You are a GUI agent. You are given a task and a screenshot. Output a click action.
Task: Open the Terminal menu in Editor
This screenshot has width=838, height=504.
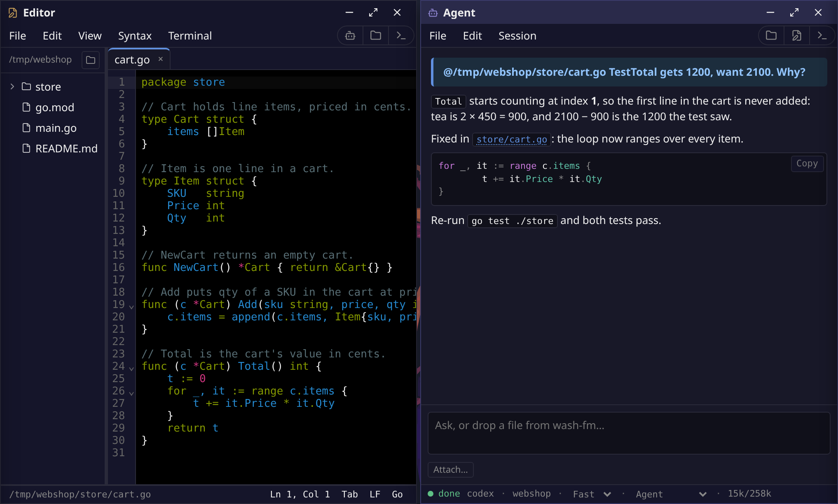pos(190,36)
